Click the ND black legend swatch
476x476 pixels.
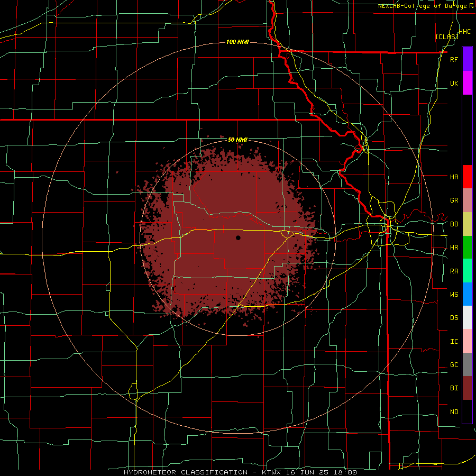point(467,411)
